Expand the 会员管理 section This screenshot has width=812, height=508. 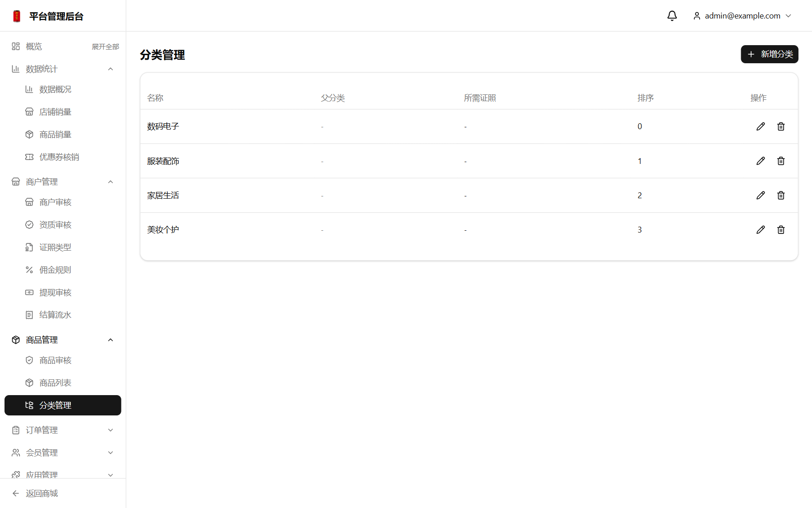pyautogui.click(x=63, y=453)
